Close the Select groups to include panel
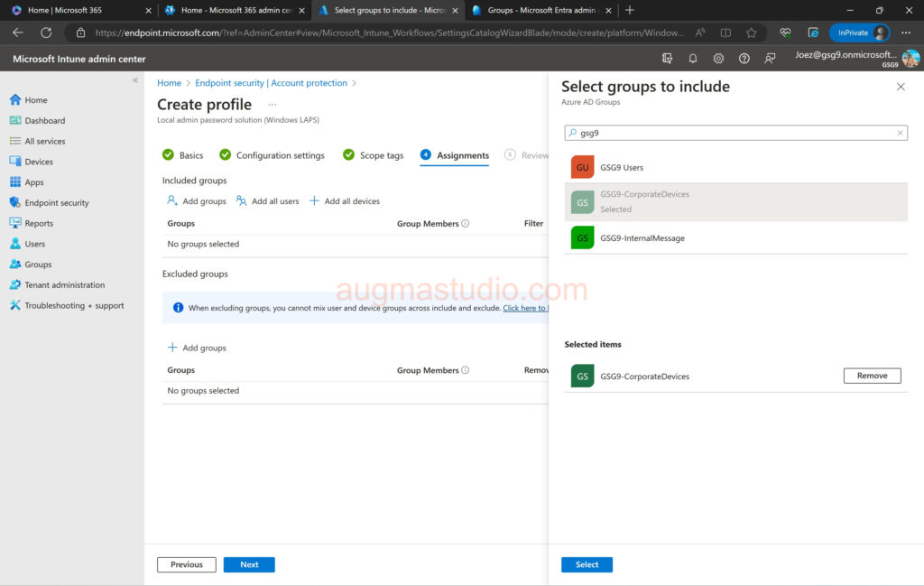The height and width of the screenshot is (586, 924). (901, 87)
